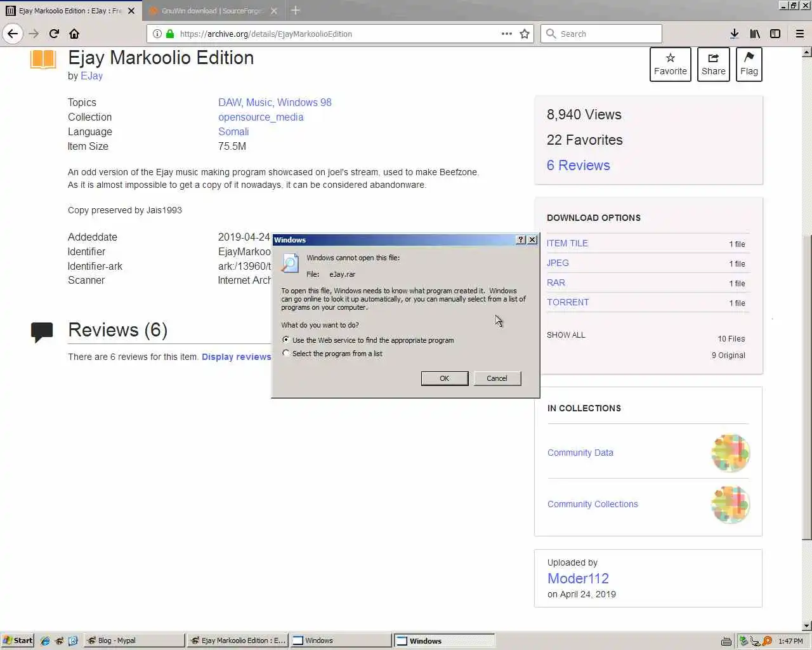Click the 22 Favorites count text
Screen dimensions: 812x650
[585, 140]
